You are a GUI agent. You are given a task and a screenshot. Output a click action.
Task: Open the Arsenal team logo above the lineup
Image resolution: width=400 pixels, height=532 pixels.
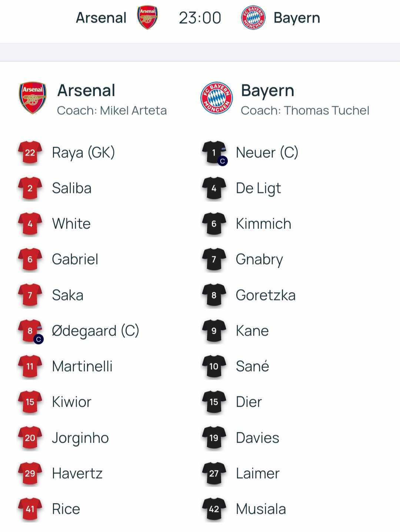[33, 98]
